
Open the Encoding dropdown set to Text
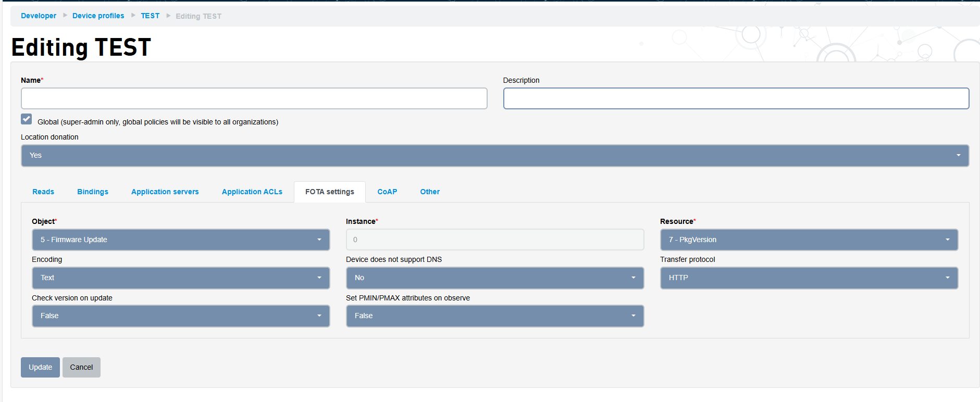click(180, 278)
